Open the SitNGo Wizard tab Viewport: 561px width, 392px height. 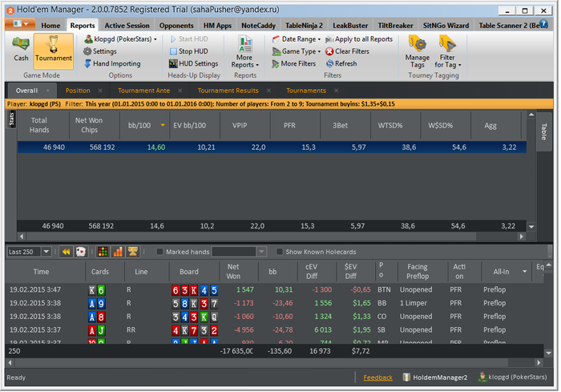coord(446,26)
